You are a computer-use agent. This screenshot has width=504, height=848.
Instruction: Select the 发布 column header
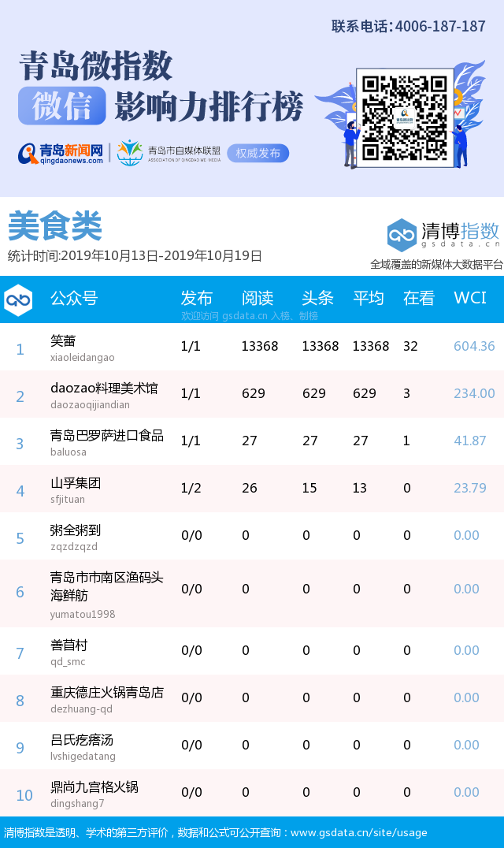197,298
